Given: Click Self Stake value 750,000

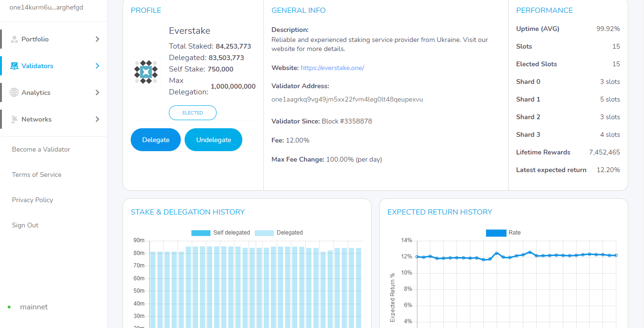Looking at the screenshot, I should pyautogui.click(x=220, y=69).
